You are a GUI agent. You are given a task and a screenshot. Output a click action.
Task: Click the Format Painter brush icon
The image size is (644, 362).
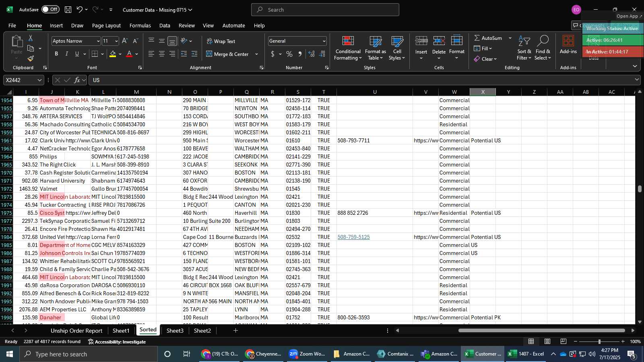31,59
